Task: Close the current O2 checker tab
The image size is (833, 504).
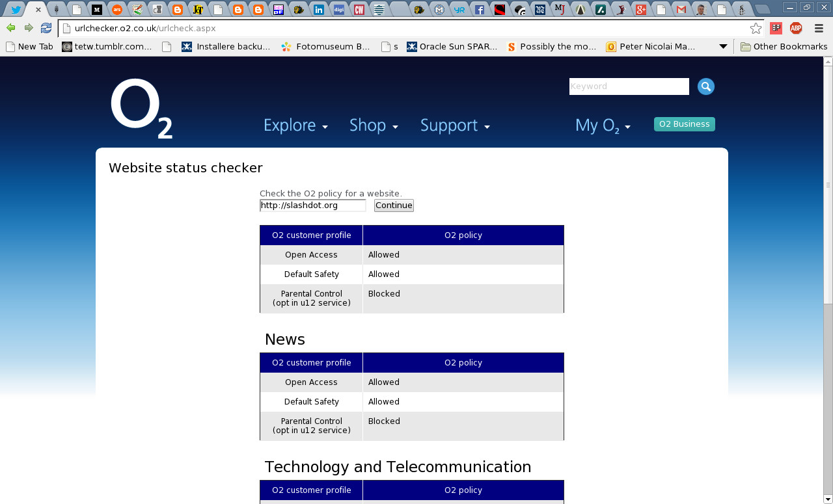Action: 38,10
